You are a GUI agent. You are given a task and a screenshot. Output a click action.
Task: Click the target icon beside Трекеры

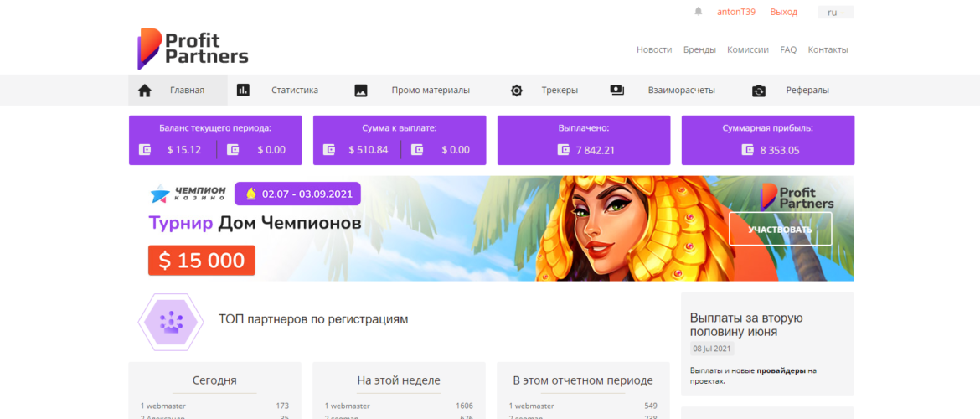pos(516,91)
